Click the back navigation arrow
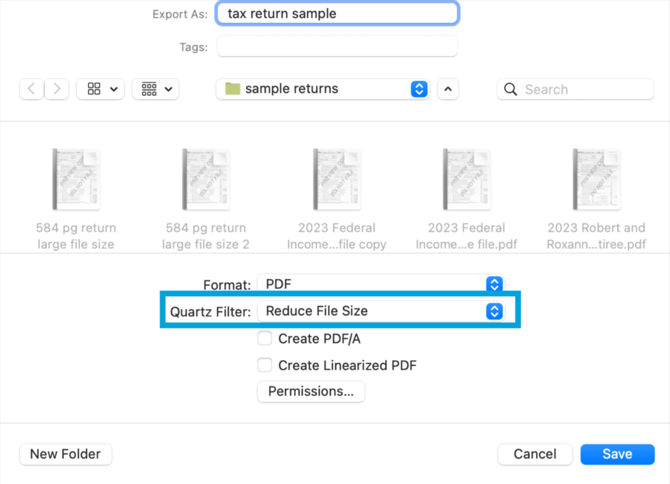670x484 pixels. [x=32, y=89]
